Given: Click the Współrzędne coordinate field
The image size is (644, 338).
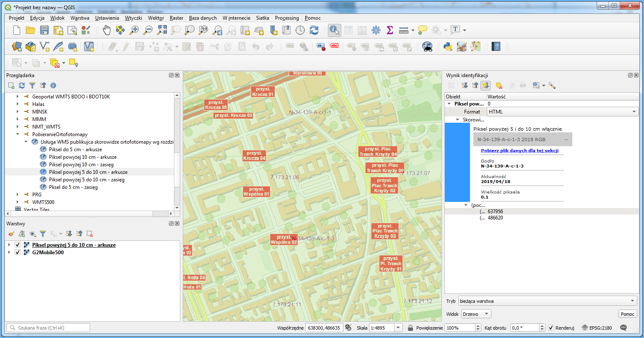Looking at the screenshot, I should tap(324, 328).
